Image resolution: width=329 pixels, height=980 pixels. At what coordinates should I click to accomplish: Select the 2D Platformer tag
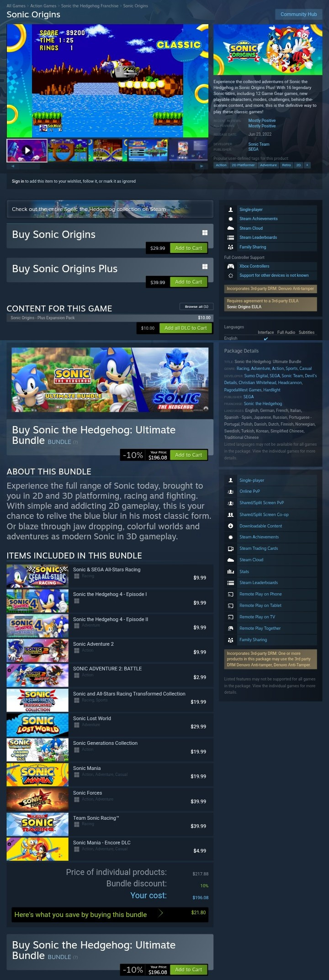click(243, 165)
